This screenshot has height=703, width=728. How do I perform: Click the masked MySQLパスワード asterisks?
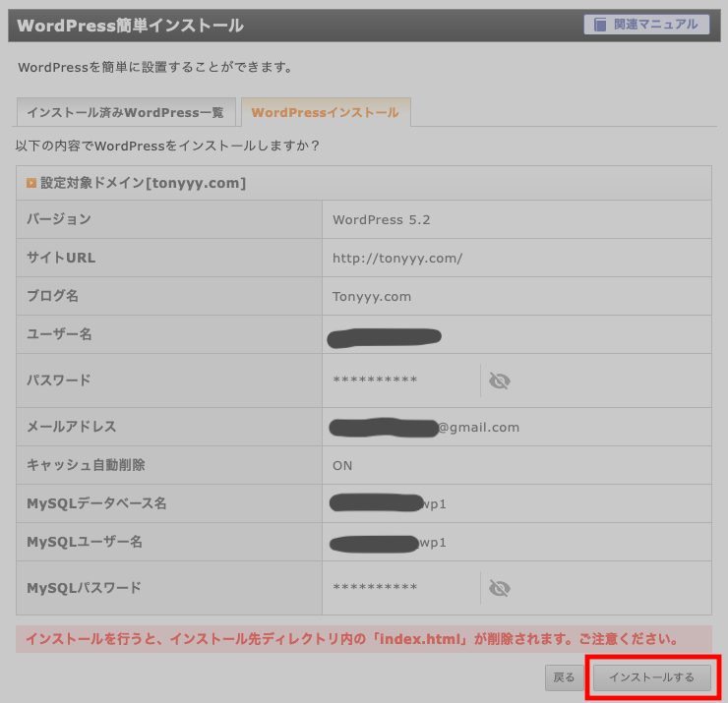tap(375, 587)
